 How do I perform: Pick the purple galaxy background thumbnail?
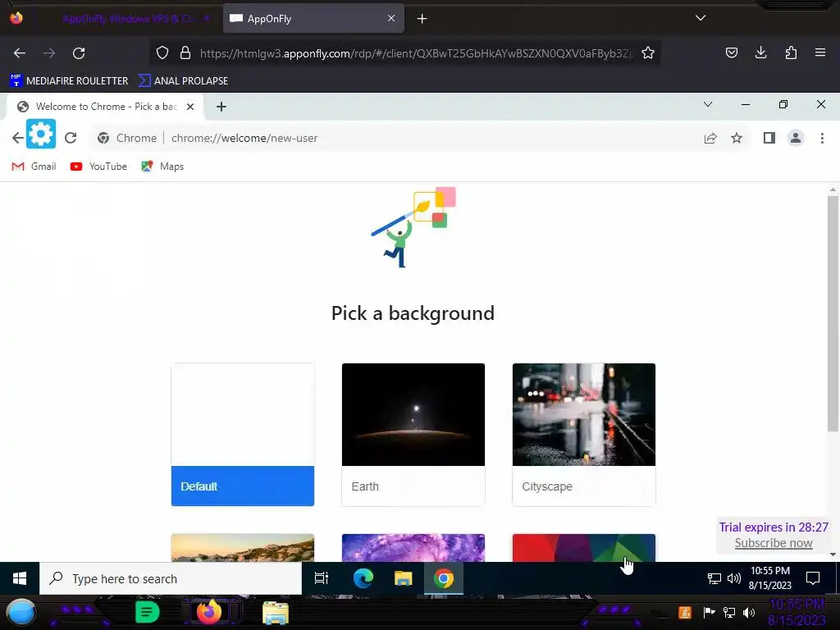413,548
